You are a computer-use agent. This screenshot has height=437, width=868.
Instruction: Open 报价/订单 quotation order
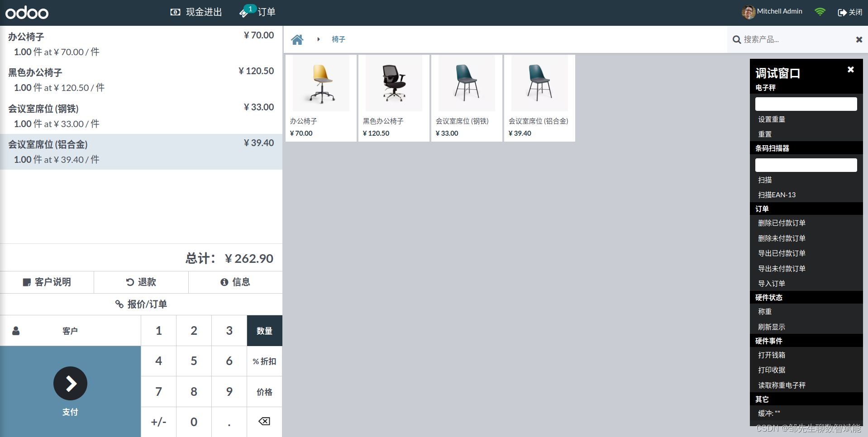(x=141, y=304)
